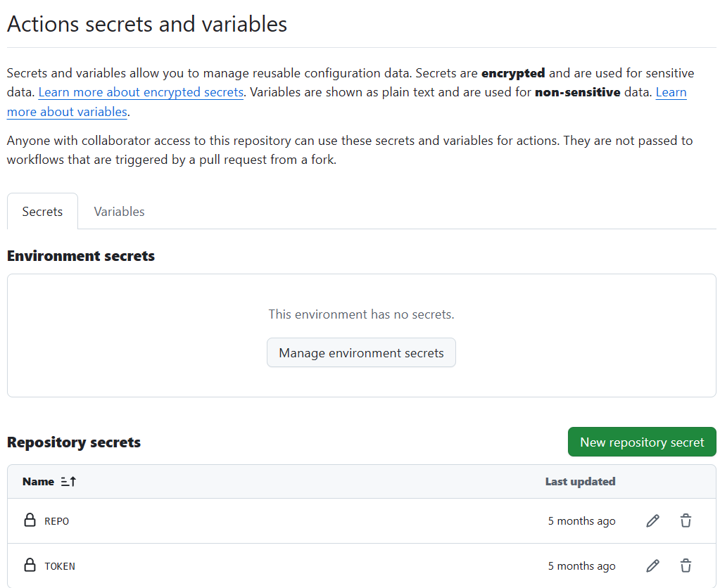Click TOKEN's '5 months ago' timestamp
This screenshot has height=588, width=720.
click(581, 566)
